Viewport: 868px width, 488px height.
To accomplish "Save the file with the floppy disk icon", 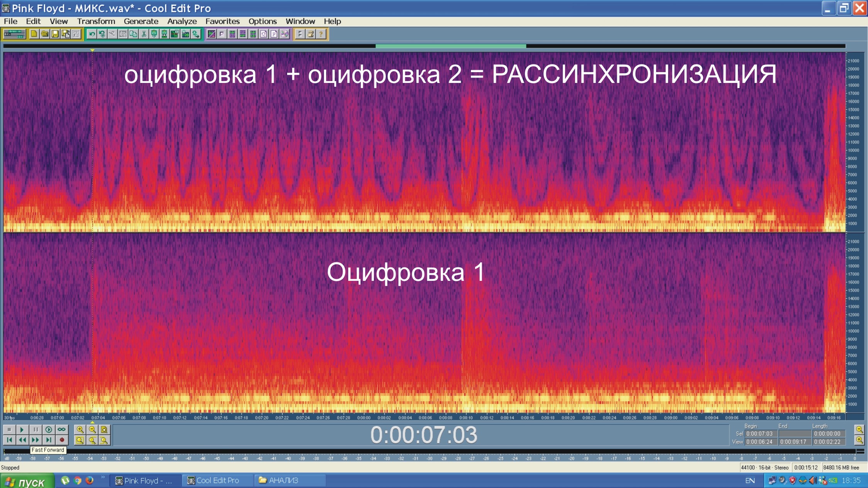I will [x=55, y=34].
